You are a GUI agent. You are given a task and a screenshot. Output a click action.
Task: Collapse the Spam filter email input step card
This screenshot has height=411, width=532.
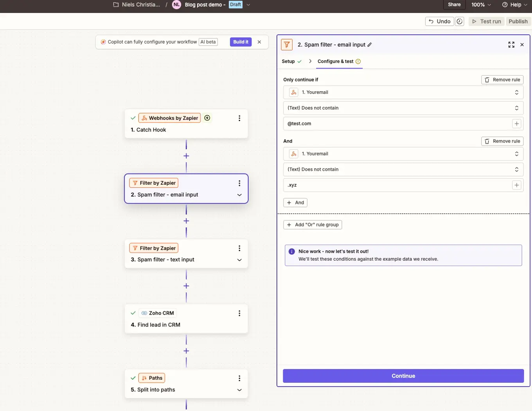[239, 195]
